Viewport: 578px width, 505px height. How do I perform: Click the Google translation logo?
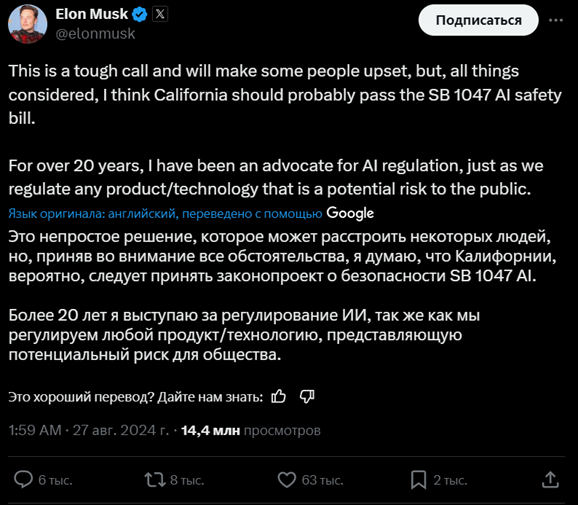pyautogui.click(x=350, y=213)
